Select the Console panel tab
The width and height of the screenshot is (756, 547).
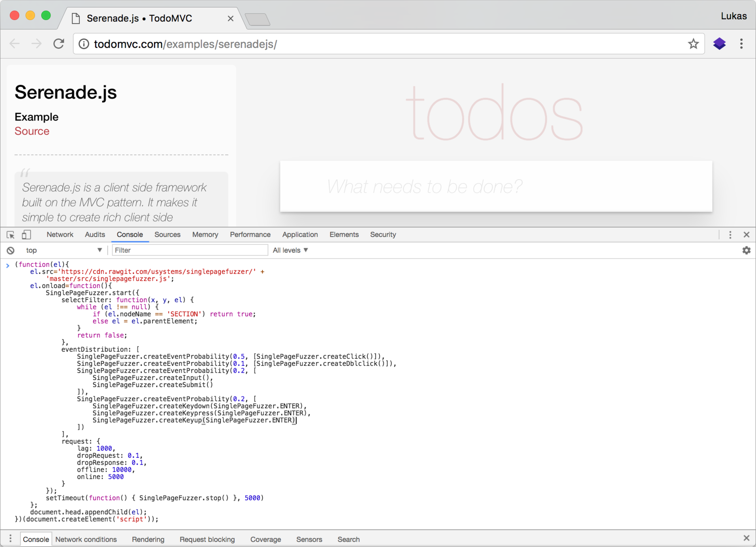[130, 235]
